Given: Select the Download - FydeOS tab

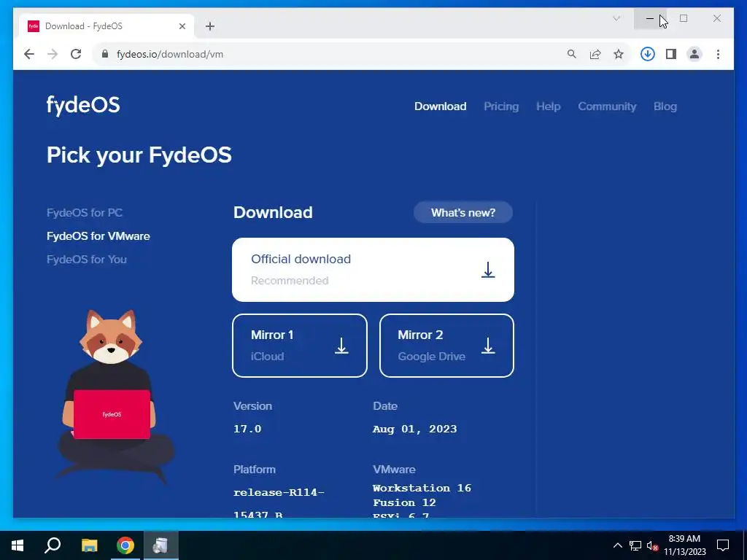Looking at the screenshot, I should (x=107, y=26).
